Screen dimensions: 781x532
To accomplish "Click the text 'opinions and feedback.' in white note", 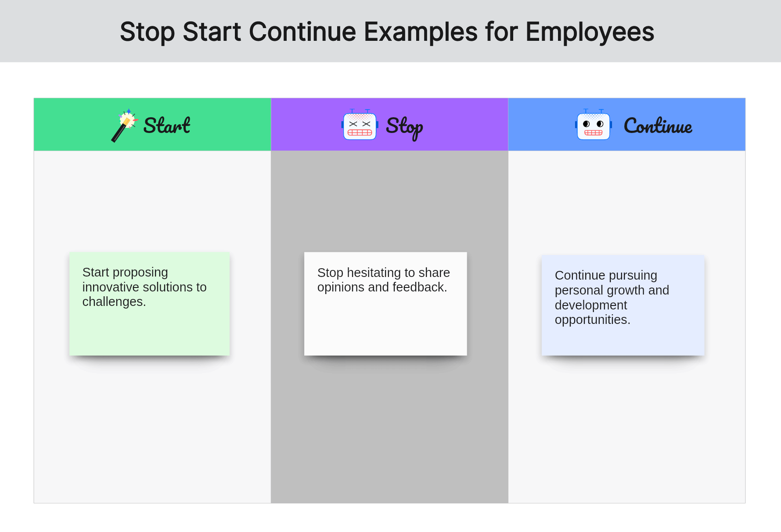I will (382, 287).
